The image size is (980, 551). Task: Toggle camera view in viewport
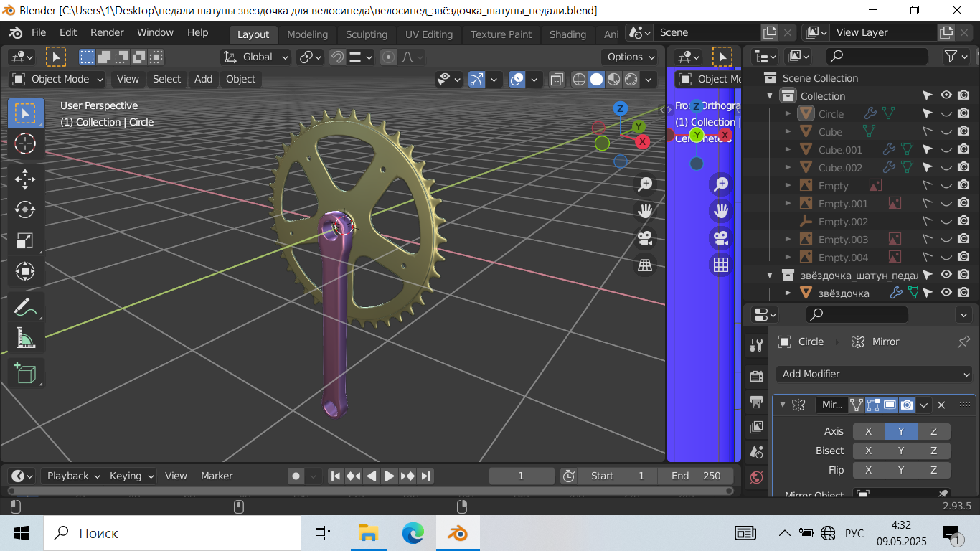(x=645, y=238)
